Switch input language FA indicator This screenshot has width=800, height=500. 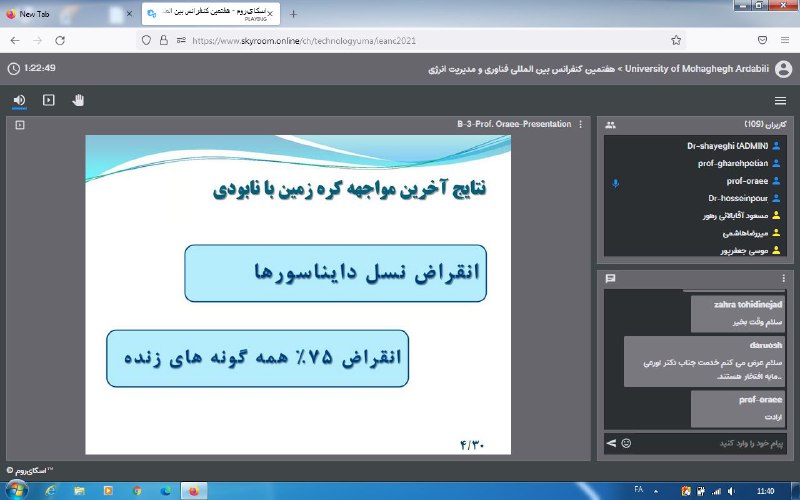tap(638, 490)
